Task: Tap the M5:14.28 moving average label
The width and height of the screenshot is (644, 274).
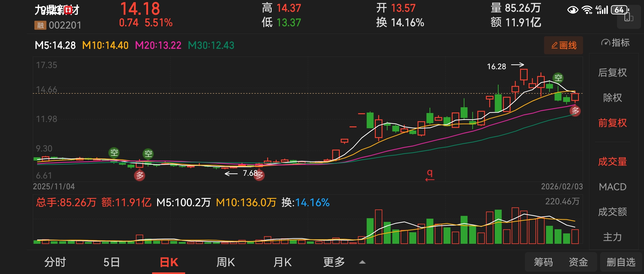Action: pyautogui.click(x=55, y=45)
